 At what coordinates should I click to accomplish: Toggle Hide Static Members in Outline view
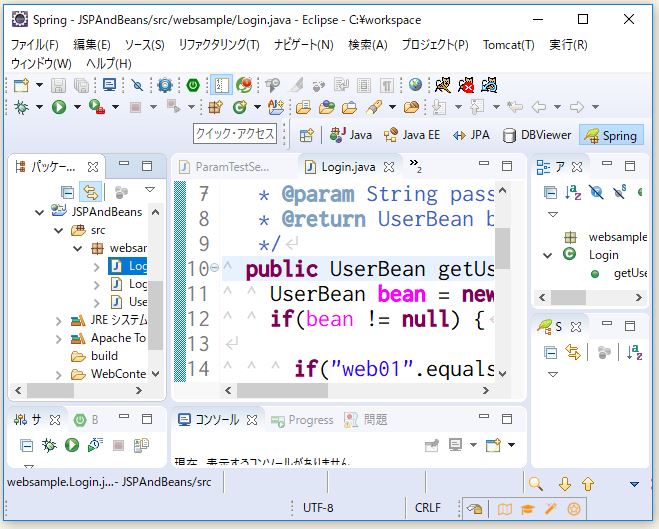(619, 192)
